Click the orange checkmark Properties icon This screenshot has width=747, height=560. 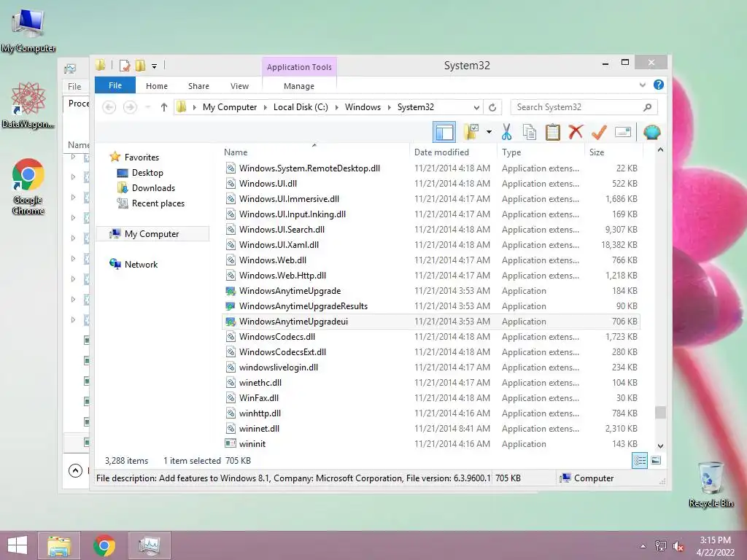point(599,132)
